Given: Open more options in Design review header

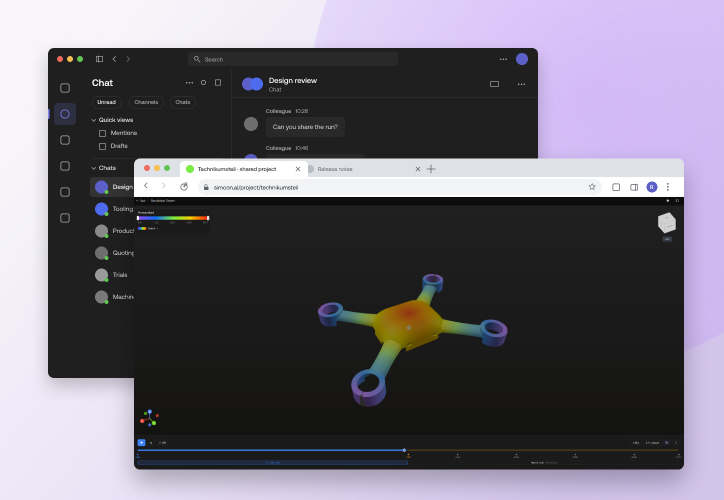Looking at the screenshot, I should point(521,84).
